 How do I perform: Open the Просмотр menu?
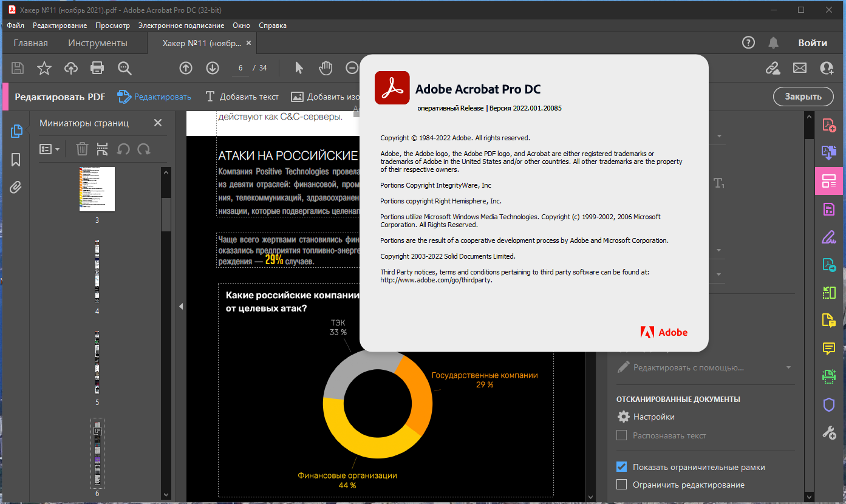pos(112,26)
